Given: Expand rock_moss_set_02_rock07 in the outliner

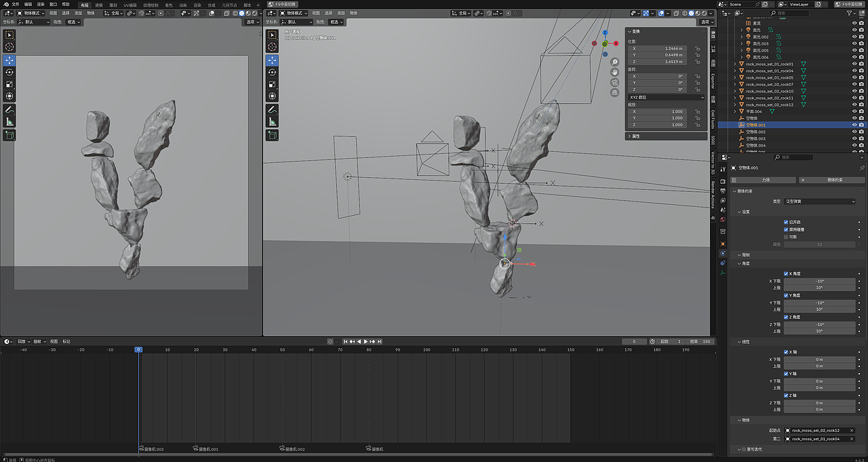Looking at the screenshot, I should (734, 84).
